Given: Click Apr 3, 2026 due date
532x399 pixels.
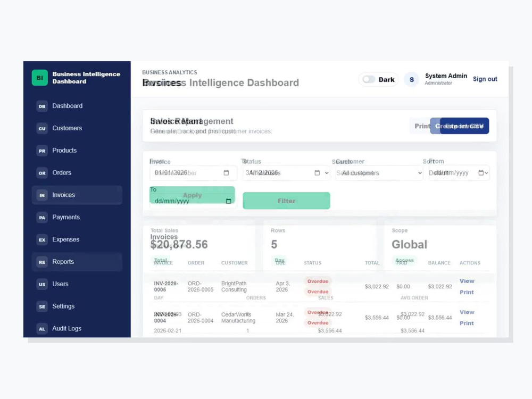Looking at the screenshot, I should [282, 286].
